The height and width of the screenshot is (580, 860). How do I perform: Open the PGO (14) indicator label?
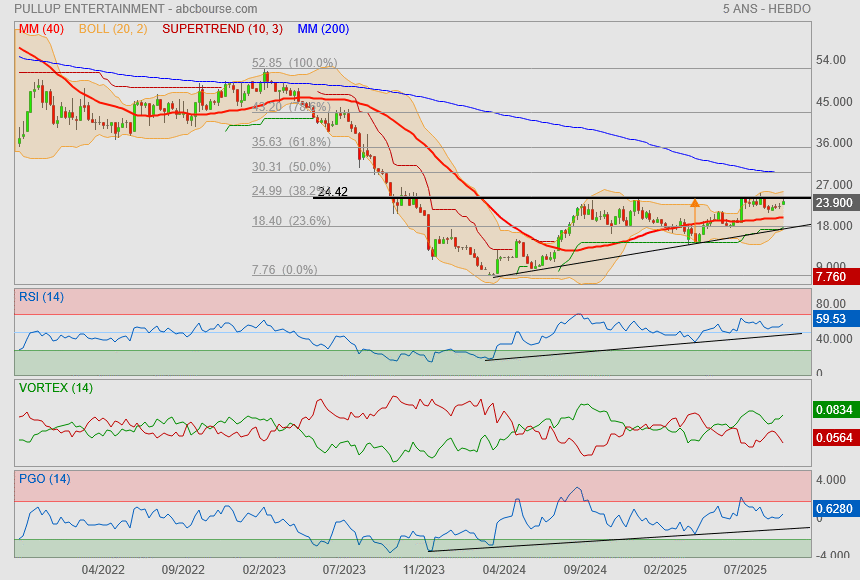(x=44, y=479)
